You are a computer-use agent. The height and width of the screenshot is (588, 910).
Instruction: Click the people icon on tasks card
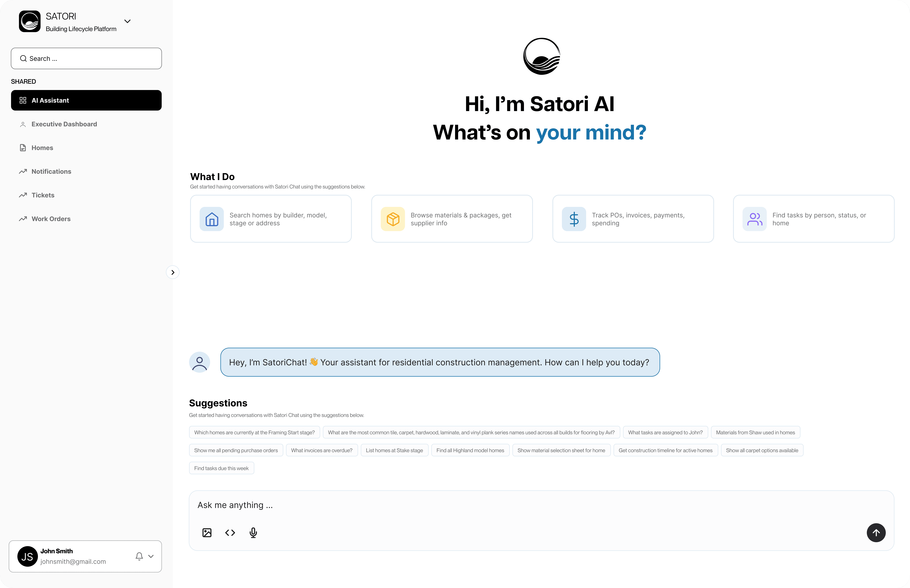point(754,219)
